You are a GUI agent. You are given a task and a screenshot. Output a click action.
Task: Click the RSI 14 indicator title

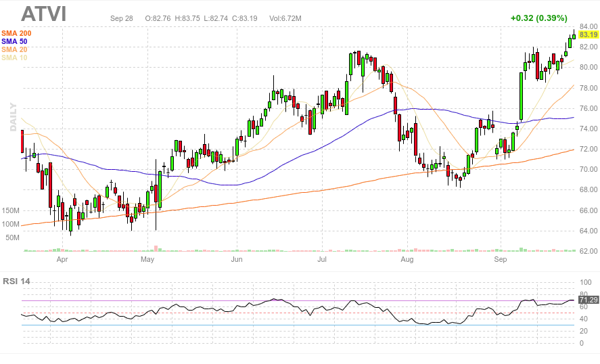pyautogui.click(x=16, y=281)
